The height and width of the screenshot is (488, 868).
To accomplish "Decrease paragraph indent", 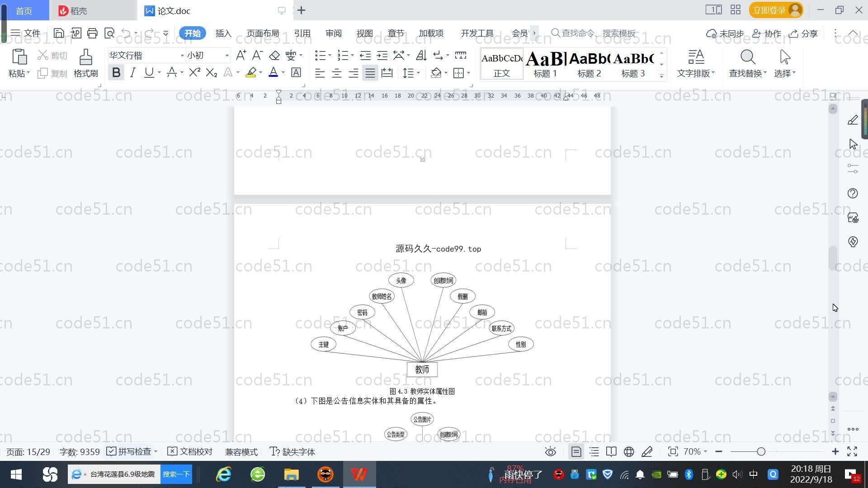I will (365, 55).
